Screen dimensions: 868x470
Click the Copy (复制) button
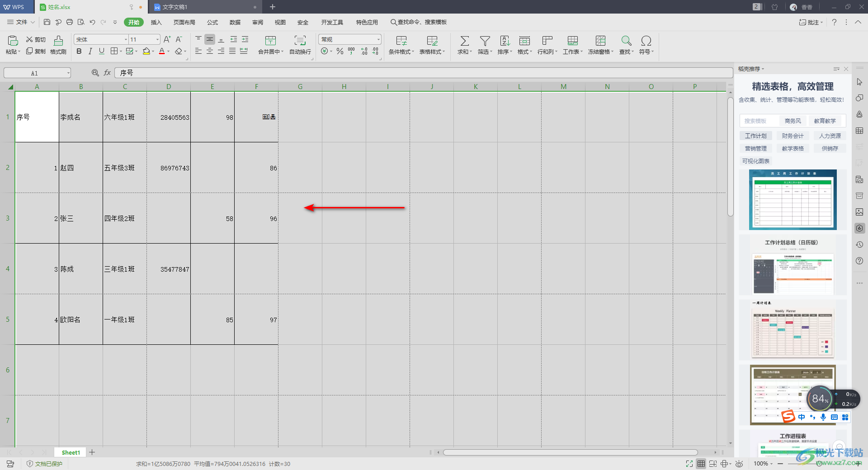pos(36,52)
